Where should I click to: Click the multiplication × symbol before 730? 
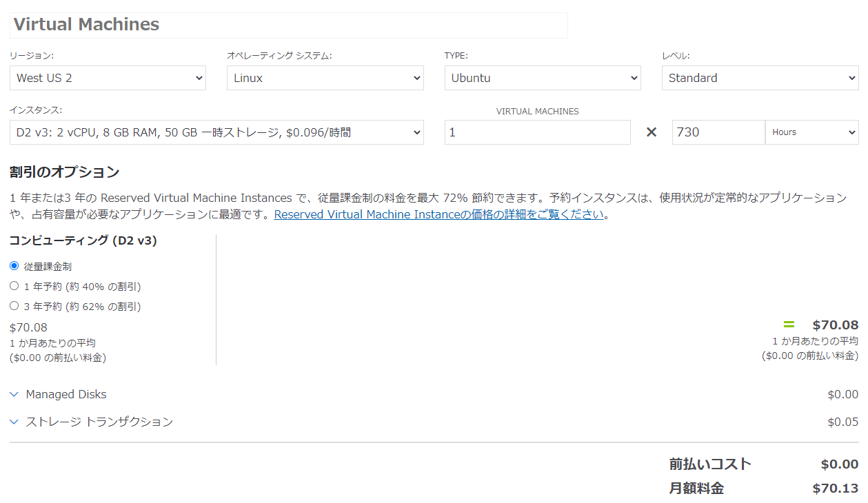tap(651, 132)
